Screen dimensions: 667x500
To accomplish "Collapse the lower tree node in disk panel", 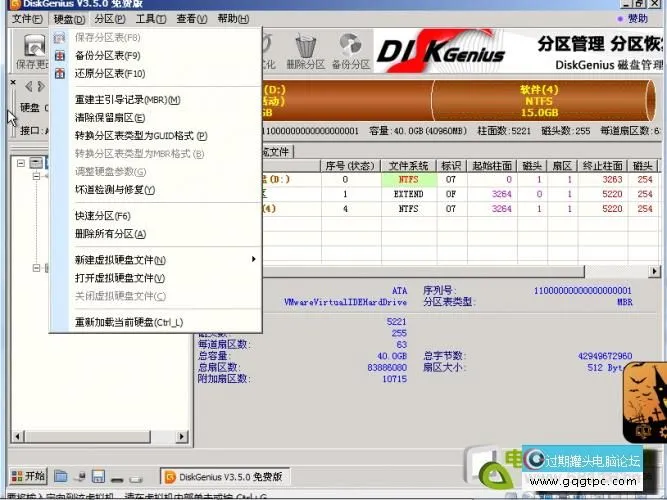I will [37, 268].
